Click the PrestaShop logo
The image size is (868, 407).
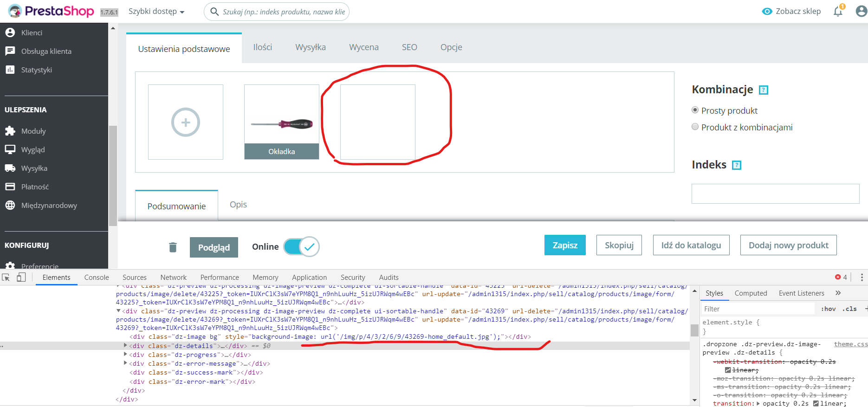(x=51, y=11)
